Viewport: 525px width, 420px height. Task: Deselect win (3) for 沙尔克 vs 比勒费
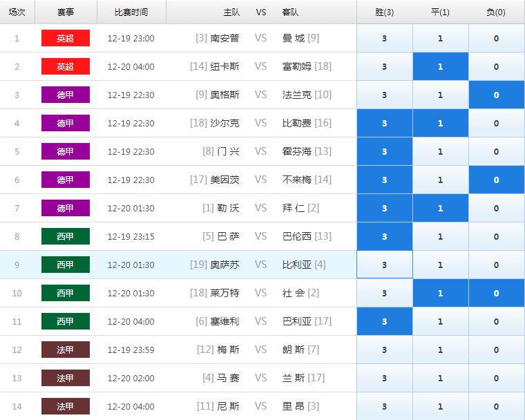(384, 123)
